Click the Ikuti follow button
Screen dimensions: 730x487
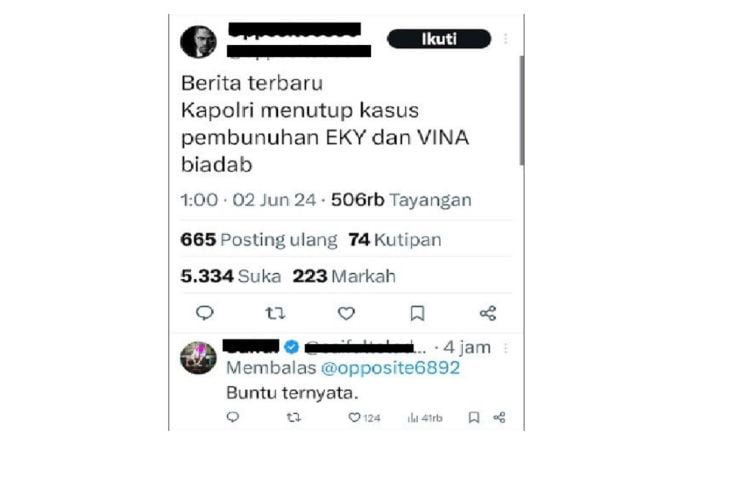(x=439, y=39)
